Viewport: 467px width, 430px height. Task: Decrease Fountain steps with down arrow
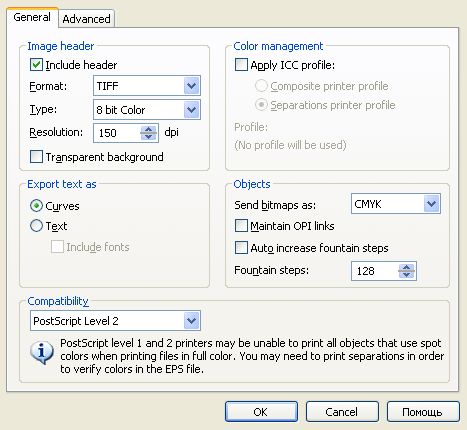click(406, 275)
